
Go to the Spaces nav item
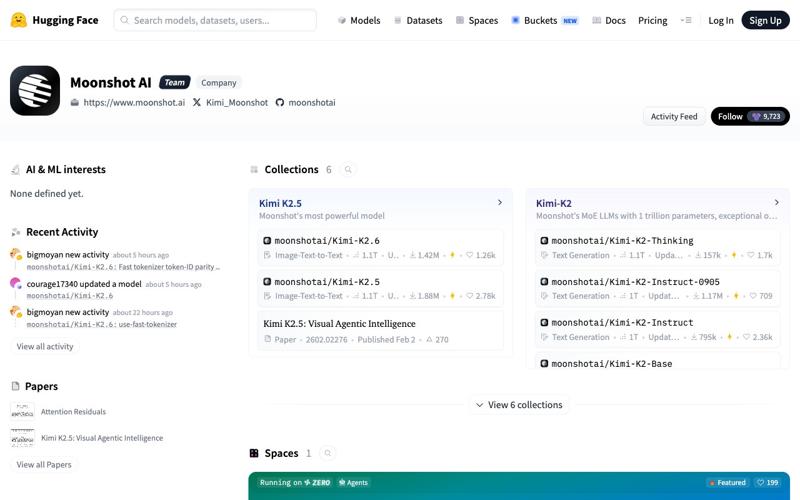[x=477, y=20]
